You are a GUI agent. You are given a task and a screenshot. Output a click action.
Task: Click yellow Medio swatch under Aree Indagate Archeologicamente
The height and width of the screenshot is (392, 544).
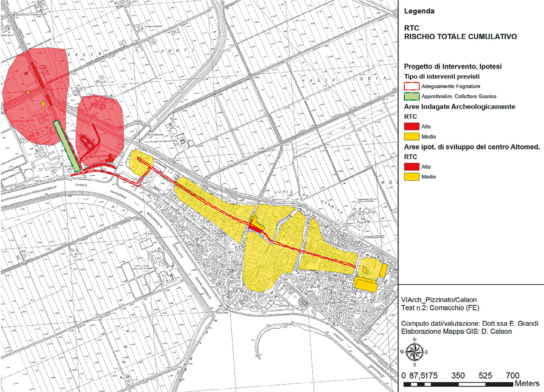412,137
